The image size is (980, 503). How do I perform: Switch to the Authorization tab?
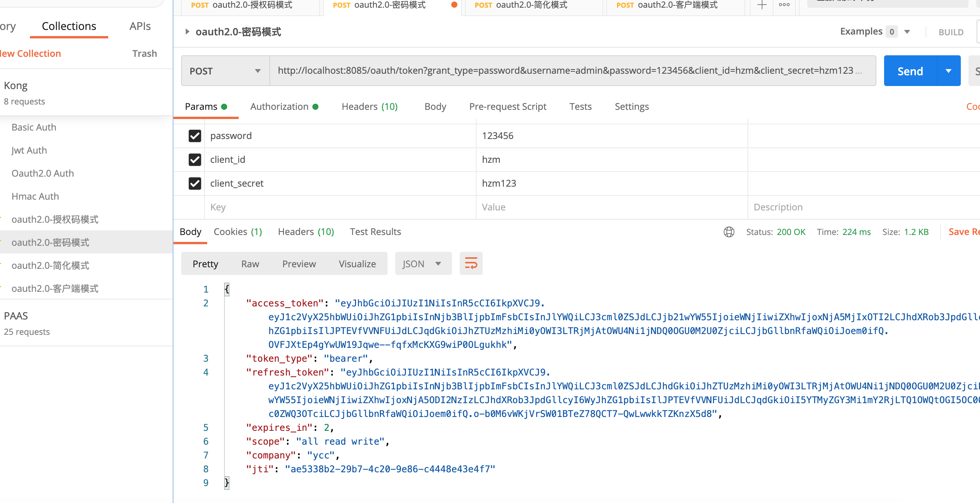284,107
